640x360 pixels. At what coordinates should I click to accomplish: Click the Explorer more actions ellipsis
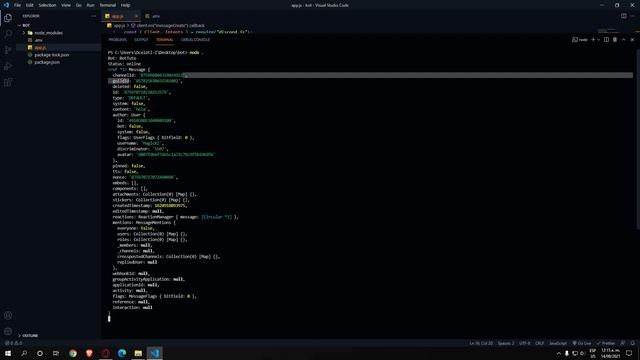click(x=93, y=16)
